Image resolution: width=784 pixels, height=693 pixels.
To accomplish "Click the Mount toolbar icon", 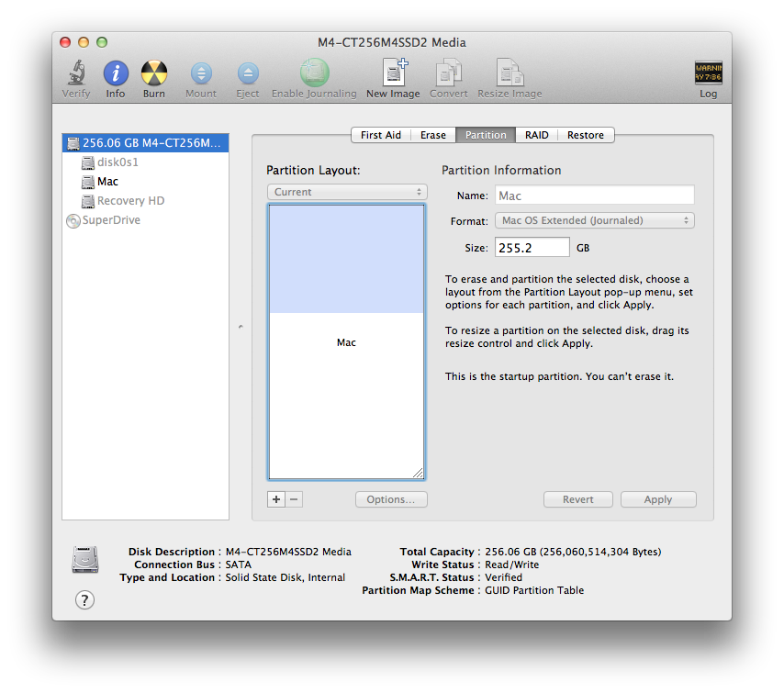I will click(201, 73).
